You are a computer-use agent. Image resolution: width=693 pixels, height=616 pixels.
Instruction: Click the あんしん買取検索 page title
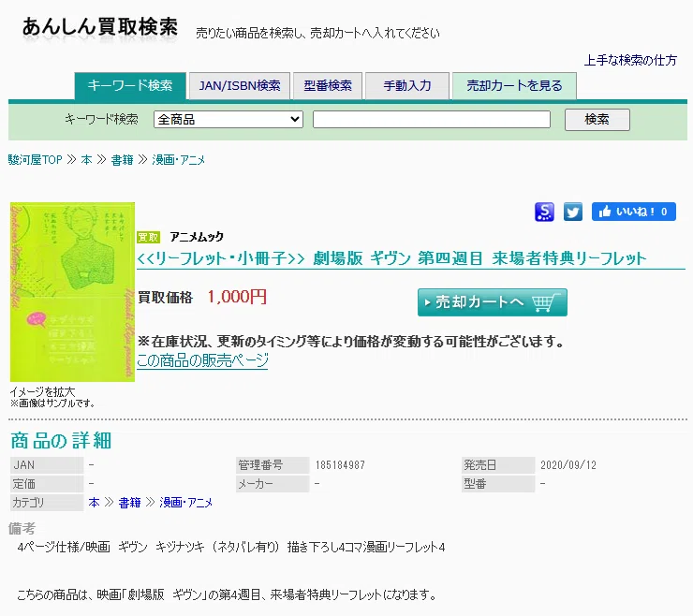coord(100,27)
